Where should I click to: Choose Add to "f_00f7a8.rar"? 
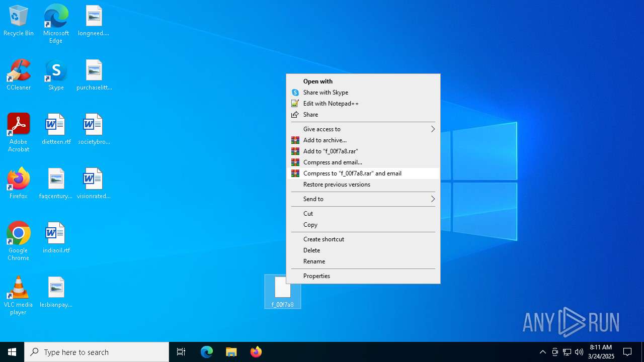pyautogui.click(x=363, y=151)
